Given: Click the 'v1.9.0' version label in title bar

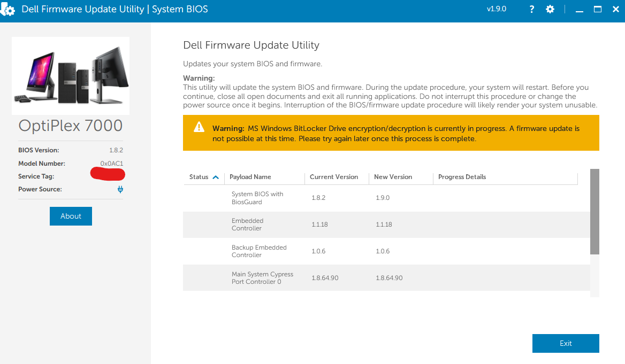Looking at the screenshot, I should (496, 9).
